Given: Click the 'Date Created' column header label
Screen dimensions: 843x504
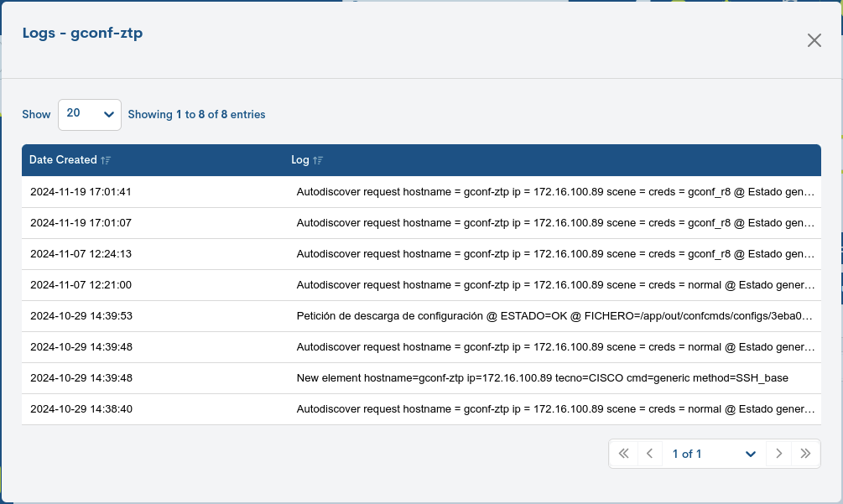Looking at the screenshot, I should point(63,159).
